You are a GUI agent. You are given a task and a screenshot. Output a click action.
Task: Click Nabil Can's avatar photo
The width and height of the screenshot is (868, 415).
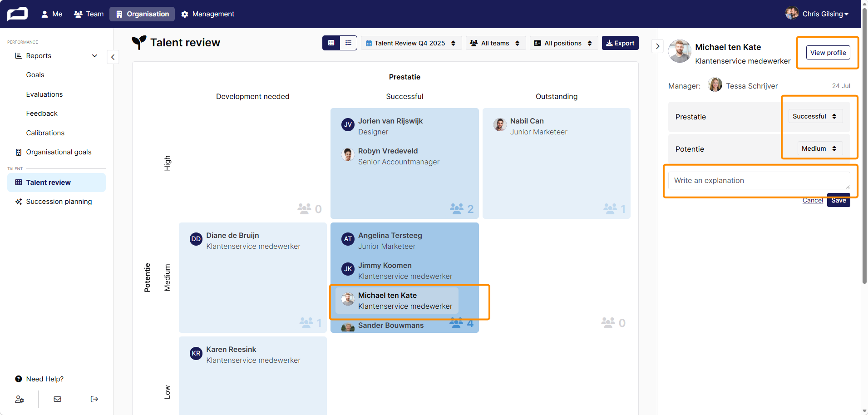500,124
